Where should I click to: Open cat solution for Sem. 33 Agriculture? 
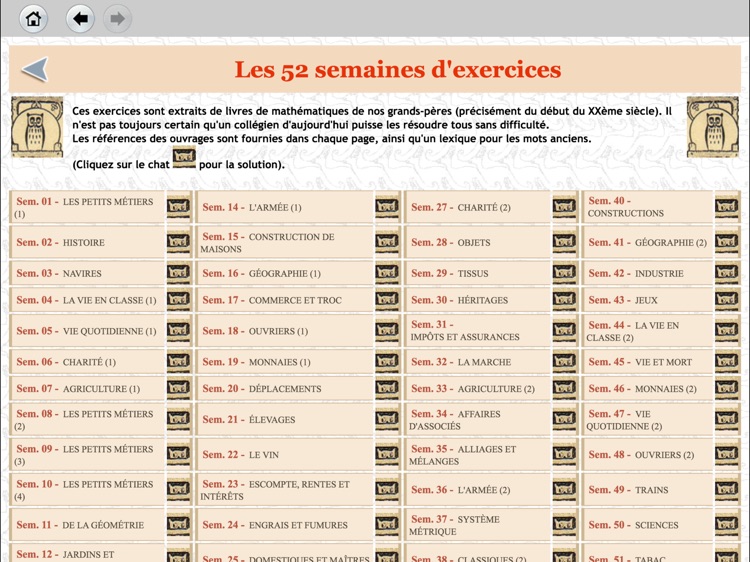pyautogui.click(x=564, y=388)
